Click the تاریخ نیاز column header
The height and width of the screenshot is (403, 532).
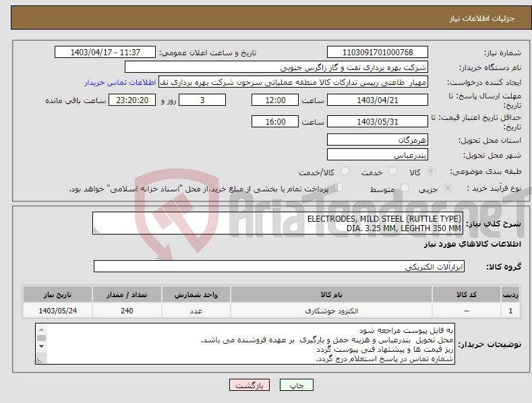tap(58, 294)
